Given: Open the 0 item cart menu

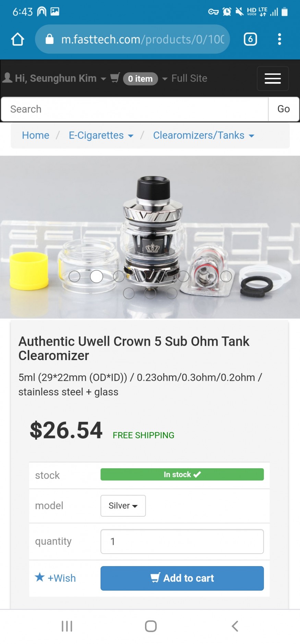Looking at the screenshot, I should click(x=140, y=79).
